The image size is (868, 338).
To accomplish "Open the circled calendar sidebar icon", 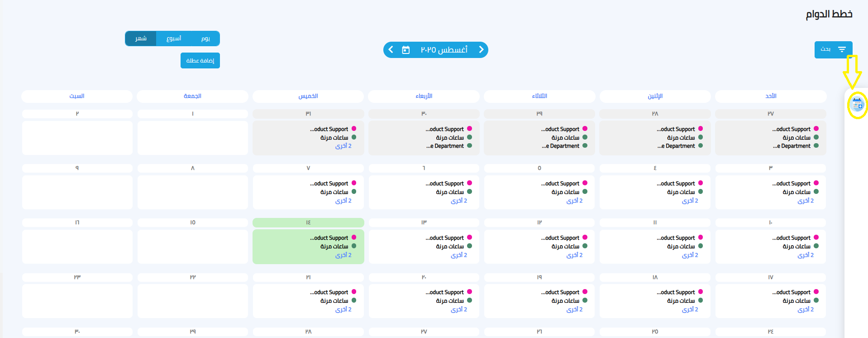I will point(857,105).
